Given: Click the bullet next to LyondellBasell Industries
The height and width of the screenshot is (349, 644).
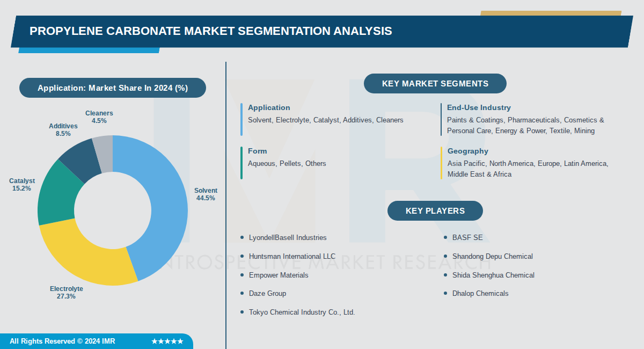Looking at the screenshot, I should pyautogui.click(x=243, y=238).
